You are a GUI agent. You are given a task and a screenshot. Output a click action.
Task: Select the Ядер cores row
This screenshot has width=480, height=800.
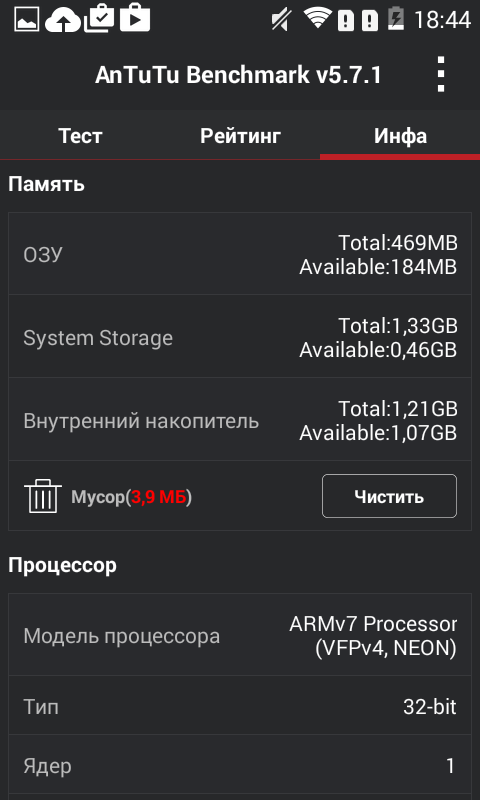click(x=240, y=765)
